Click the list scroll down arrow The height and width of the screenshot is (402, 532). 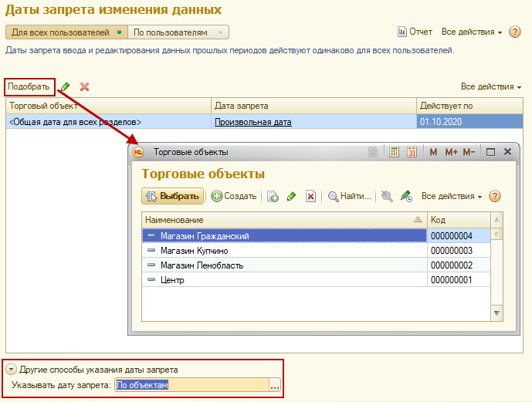tap(496, 313)
